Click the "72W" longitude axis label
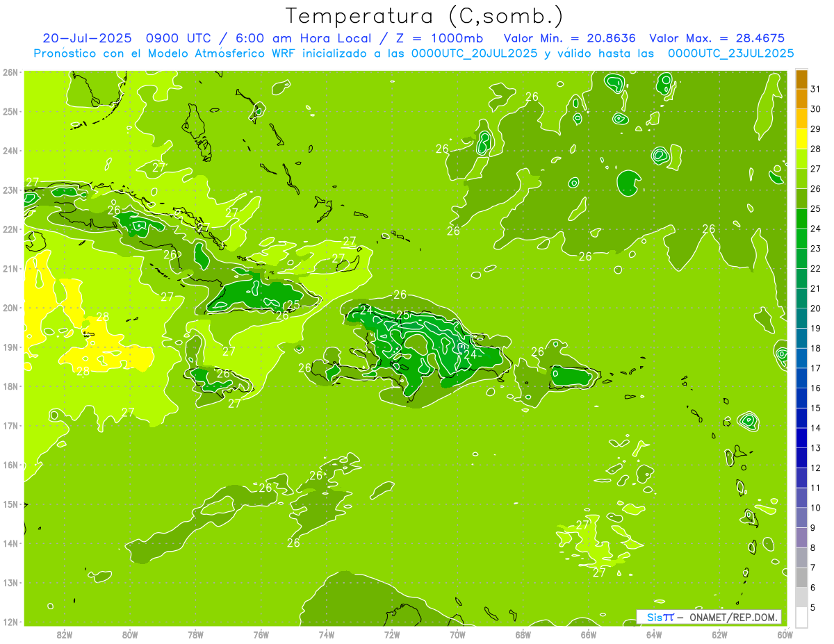 click(x=392, y=634)
